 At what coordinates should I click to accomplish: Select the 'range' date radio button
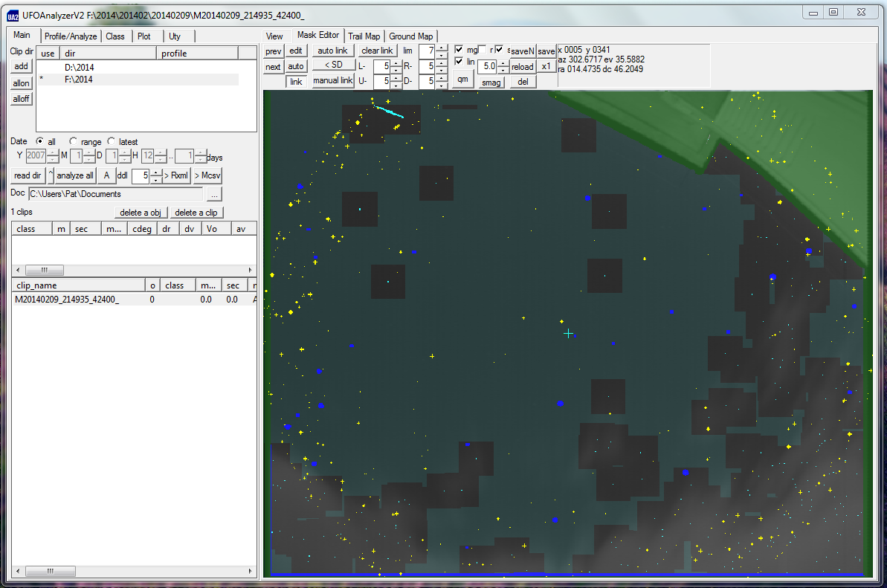pos(74,141)
